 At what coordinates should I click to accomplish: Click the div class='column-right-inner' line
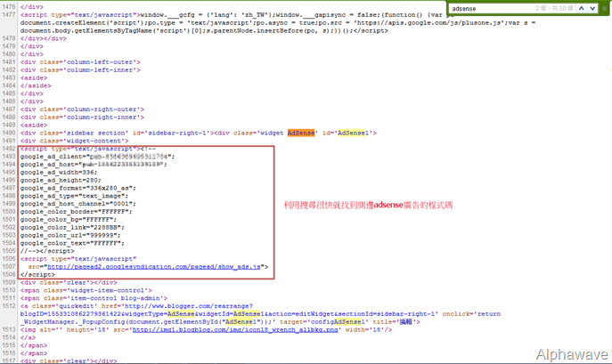coord(82,117)
